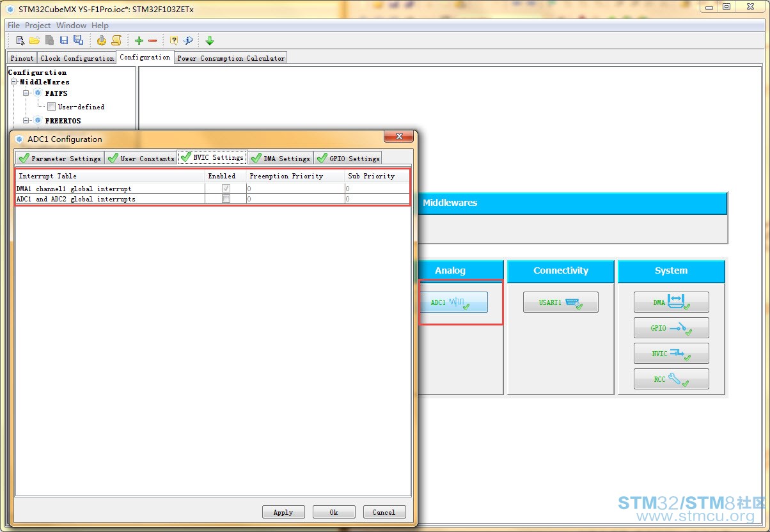770x532 pixels.
Task: Open the Project menu
Action: pos(38,26)
